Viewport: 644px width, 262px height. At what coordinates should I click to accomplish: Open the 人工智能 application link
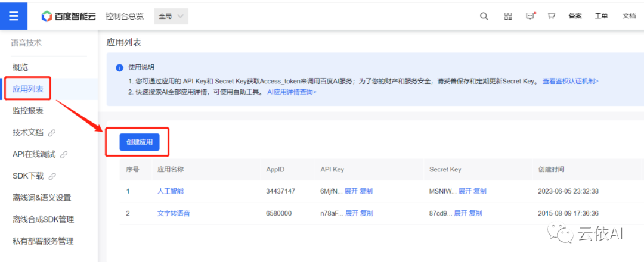click(171, 191)
